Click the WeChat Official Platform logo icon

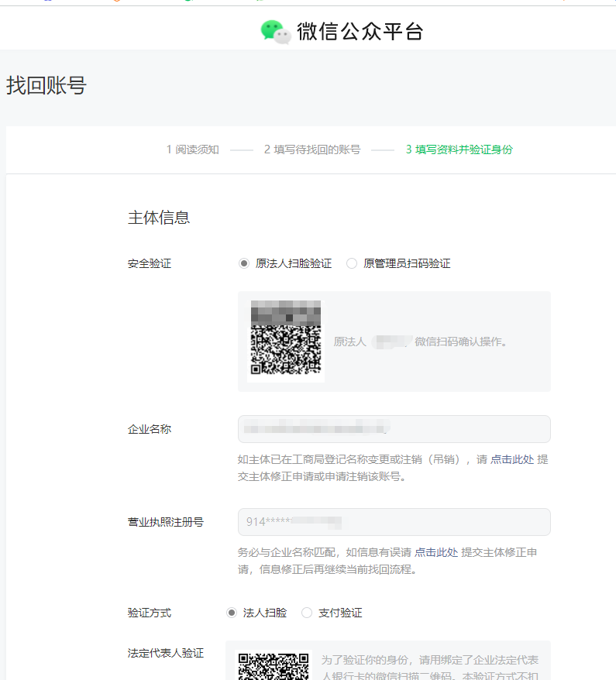coord(276,32)
